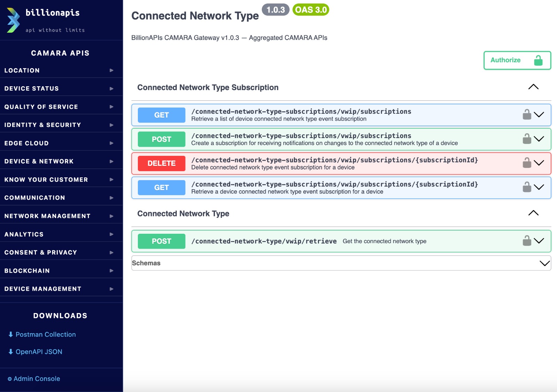The image size is (557, 392).
Task: Download the Postman Collection
Action: point(46,334)
